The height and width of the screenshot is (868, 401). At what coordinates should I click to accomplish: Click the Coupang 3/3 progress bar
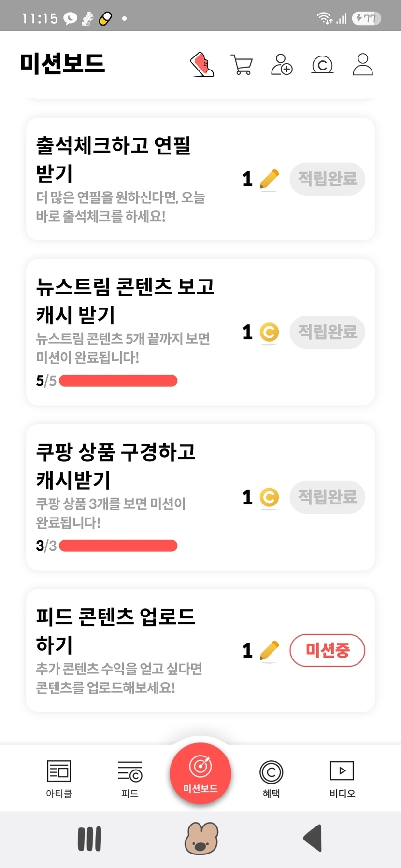pyautogui.click(x=118, y=546)
